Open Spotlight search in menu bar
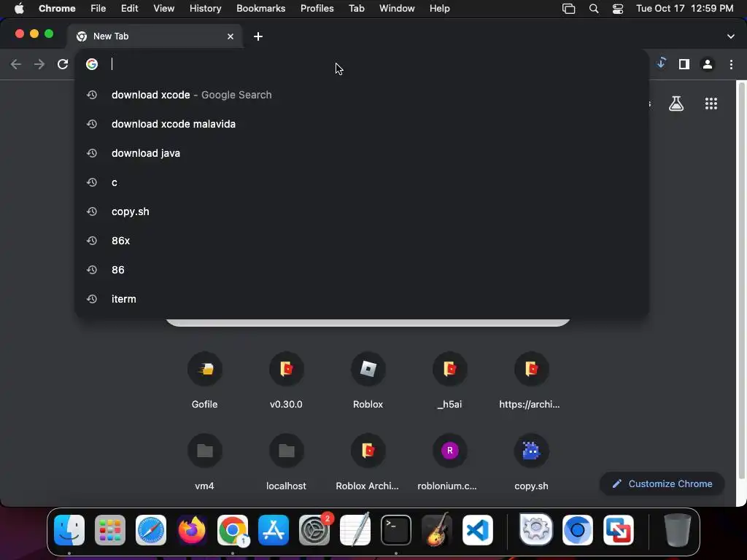Screen dimensions: 747x560 pyautogui.click(x=594, y=9)
